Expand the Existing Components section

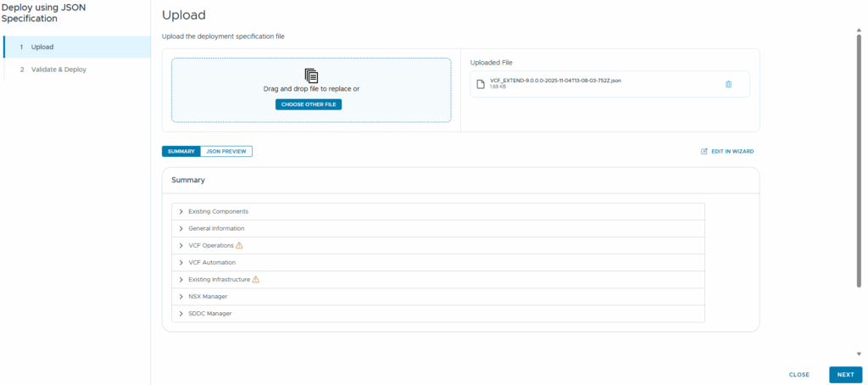click(438, 212)
